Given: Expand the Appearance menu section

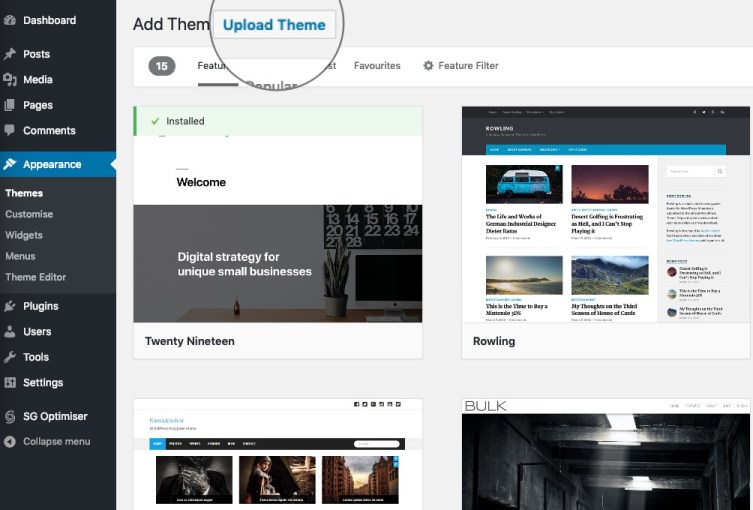Looking at the screenshot, I should point(52,165).
